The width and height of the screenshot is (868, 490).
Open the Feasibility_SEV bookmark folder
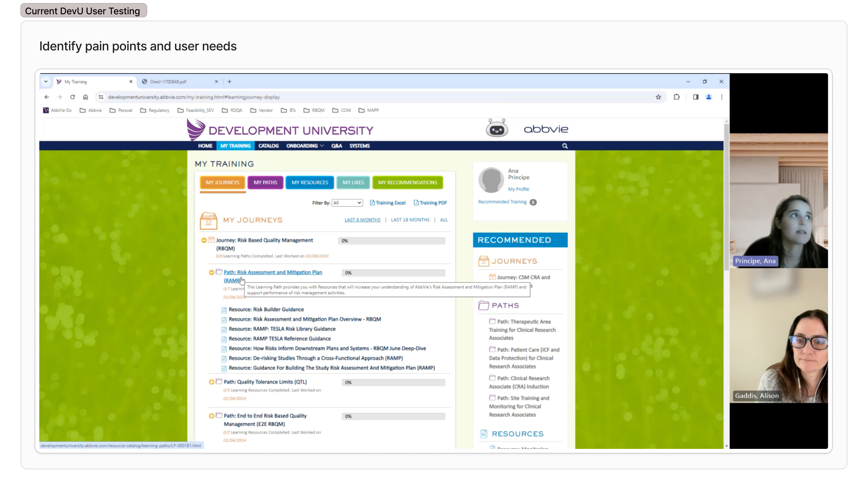196,110
